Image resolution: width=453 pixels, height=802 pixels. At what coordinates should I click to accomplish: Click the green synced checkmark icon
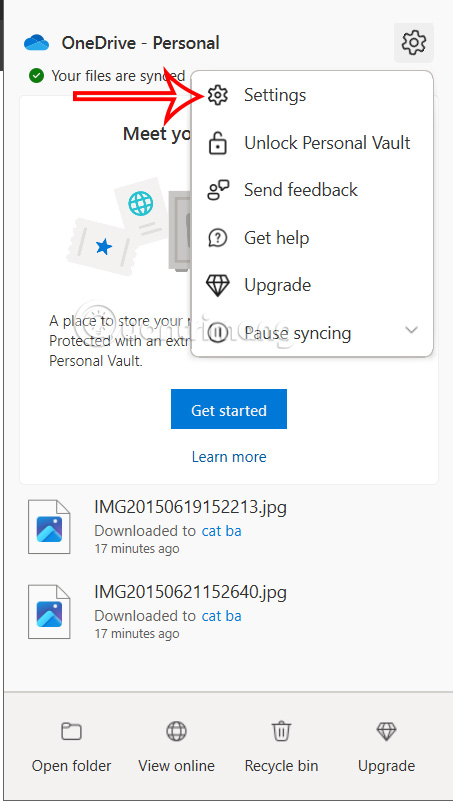pos(36,76)
